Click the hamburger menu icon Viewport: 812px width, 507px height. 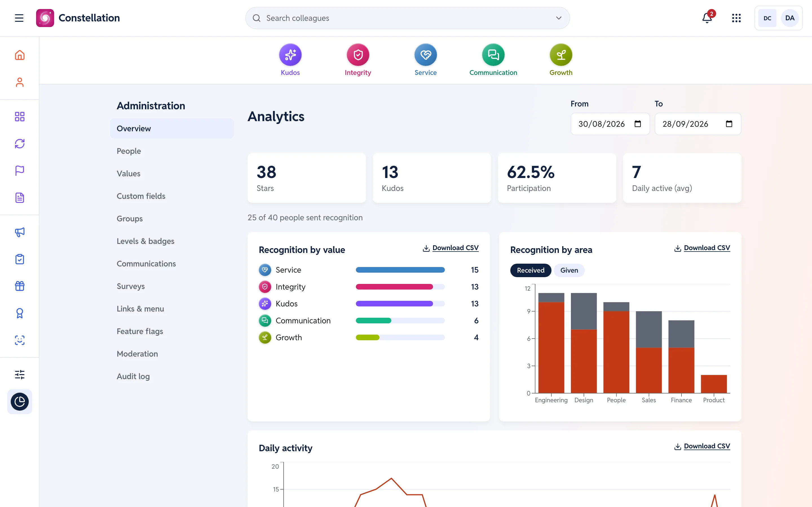(x=19, y=18)
